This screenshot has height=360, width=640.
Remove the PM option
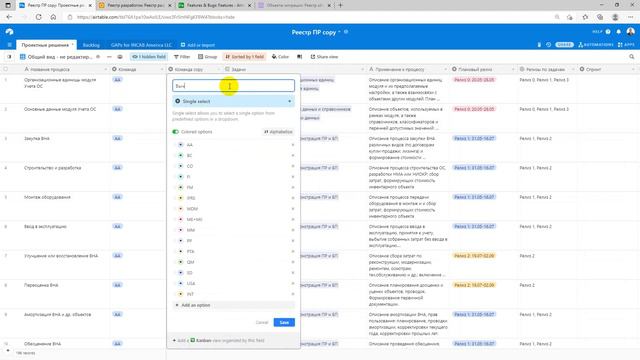point(292,187)
